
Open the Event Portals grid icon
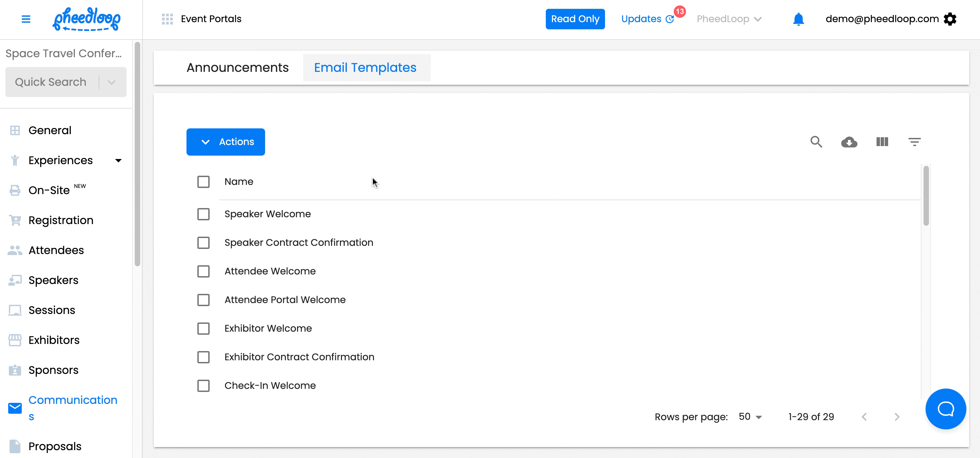tap(167, 19)
